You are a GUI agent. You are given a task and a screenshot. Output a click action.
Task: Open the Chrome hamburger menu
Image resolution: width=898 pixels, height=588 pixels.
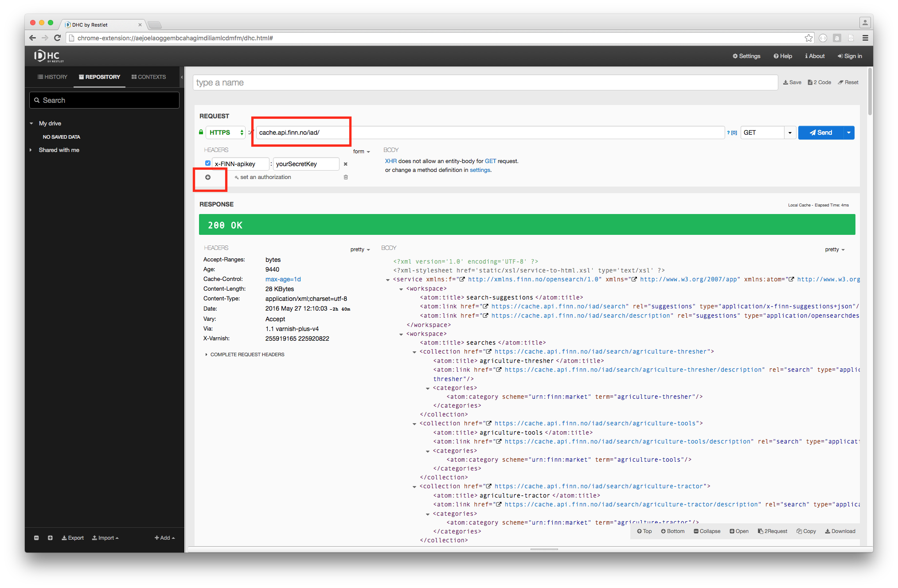coord(865,38)
